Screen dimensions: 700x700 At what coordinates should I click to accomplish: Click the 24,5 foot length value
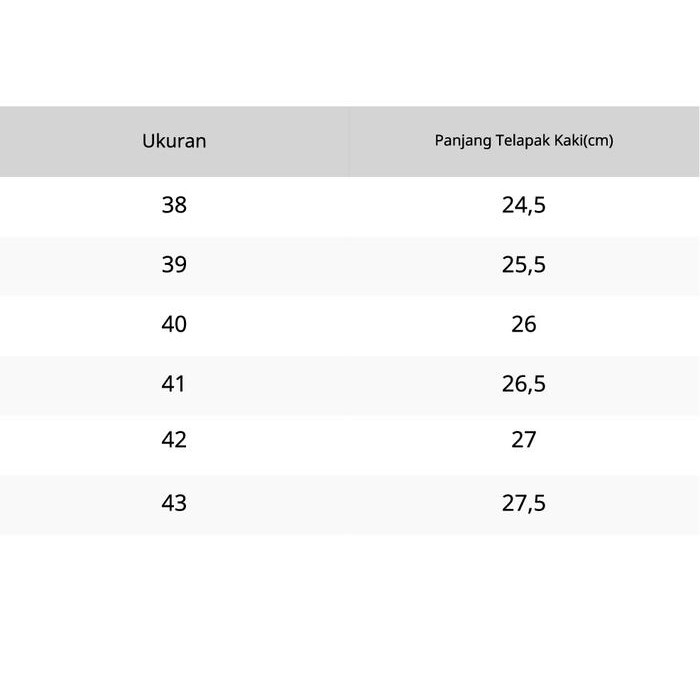523,206
